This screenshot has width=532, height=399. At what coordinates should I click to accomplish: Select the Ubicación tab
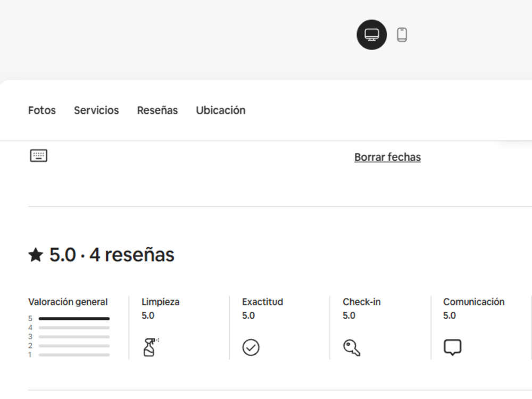pyautogui.click(x=221, y=110)
